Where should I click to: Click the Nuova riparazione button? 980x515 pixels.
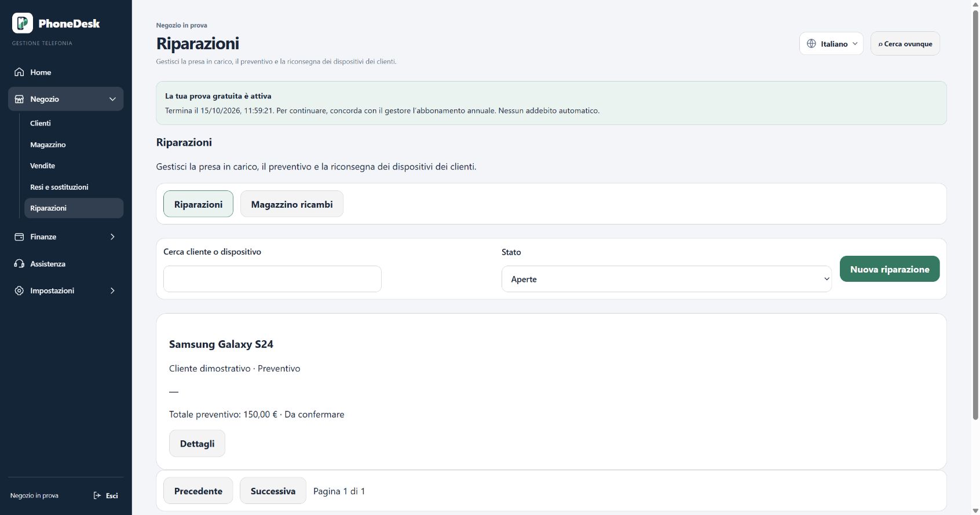[x=890, y=269]
